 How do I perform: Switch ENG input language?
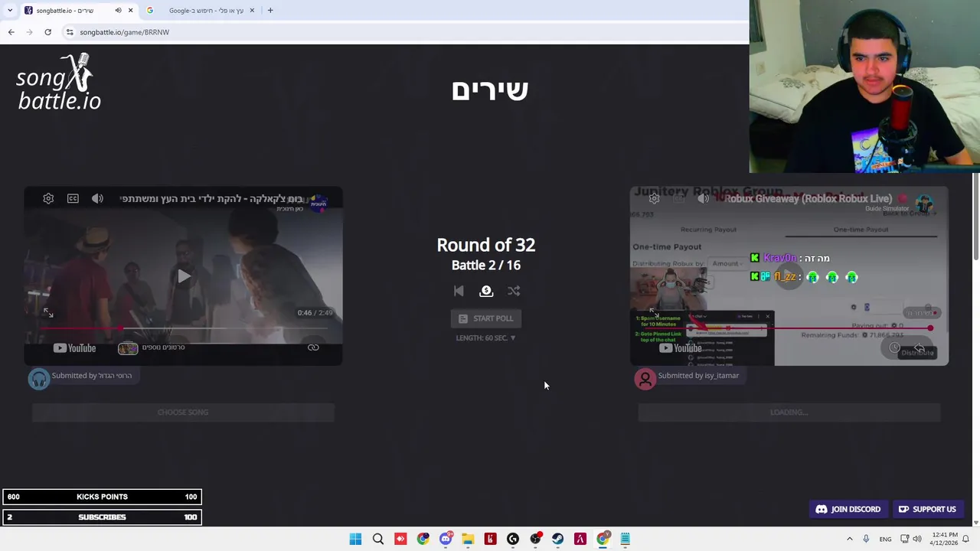[885, 540]
